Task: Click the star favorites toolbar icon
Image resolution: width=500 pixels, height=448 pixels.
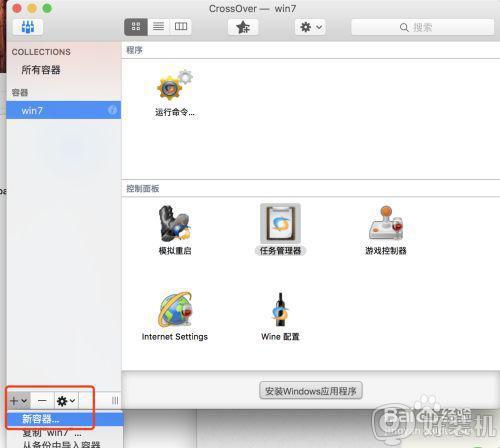Action: 243,27
